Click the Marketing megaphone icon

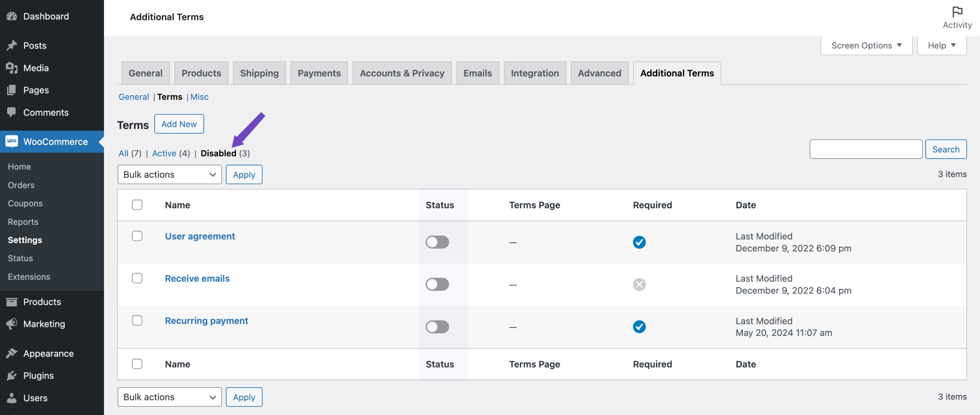click(12, 324)
